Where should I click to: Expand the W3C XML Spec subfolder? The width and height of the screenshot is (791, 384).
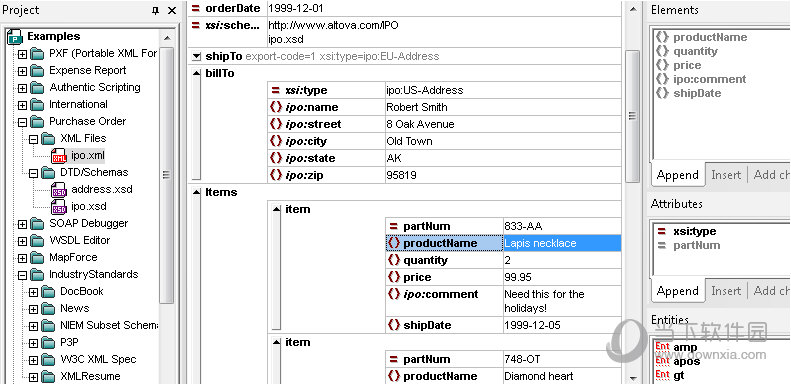33,361
